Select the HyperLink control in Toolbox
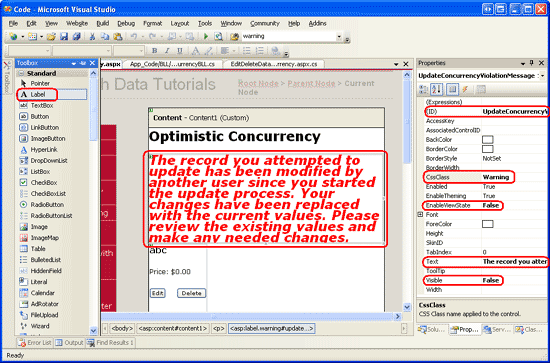The height and width of the screenshot is (363, 550). click(x=52, y=149)
